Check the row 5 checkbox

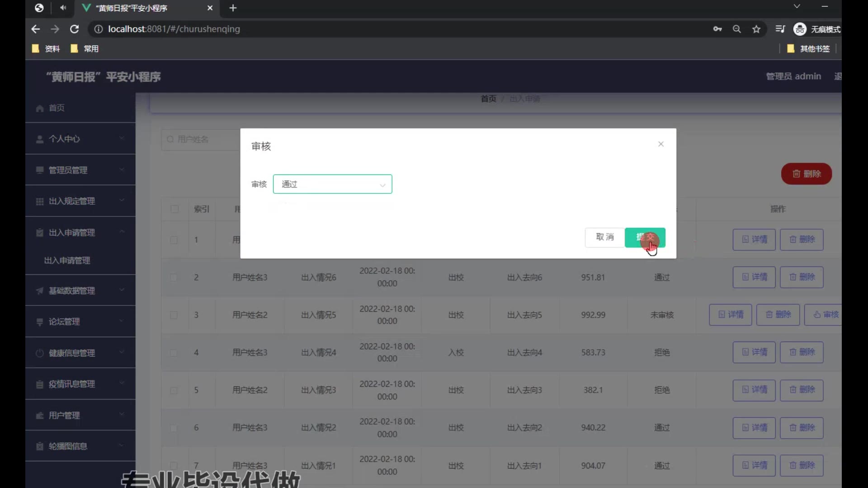pos(174,390)
